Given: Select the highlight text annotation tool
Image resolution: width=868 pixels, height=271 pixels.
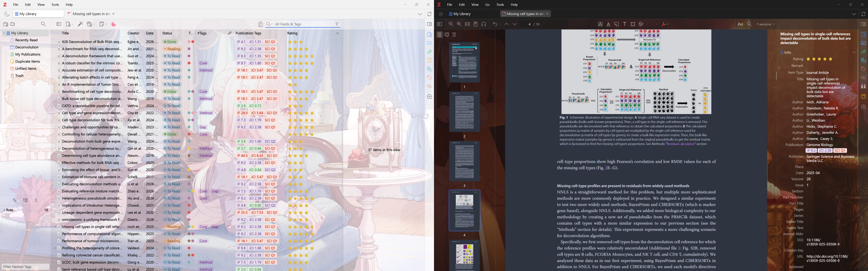Looking at the screenshot, I should tap(600, 24).
